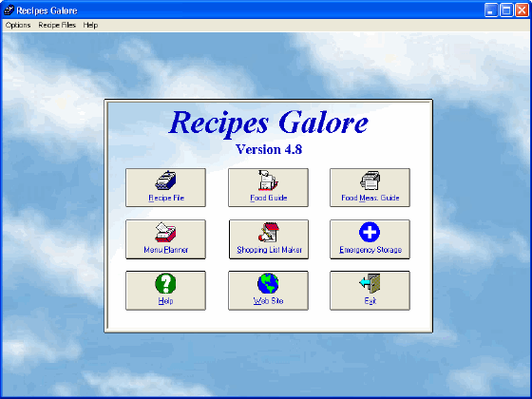Click the Version 4.8 text

[x=269, y=149]
